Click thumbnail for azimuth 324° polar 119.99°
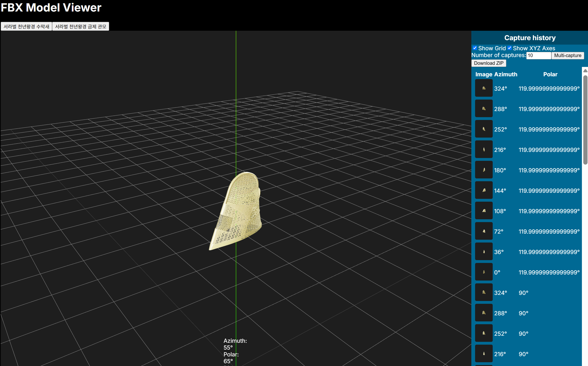The image size is (588, 366). [x=484, y=88]
